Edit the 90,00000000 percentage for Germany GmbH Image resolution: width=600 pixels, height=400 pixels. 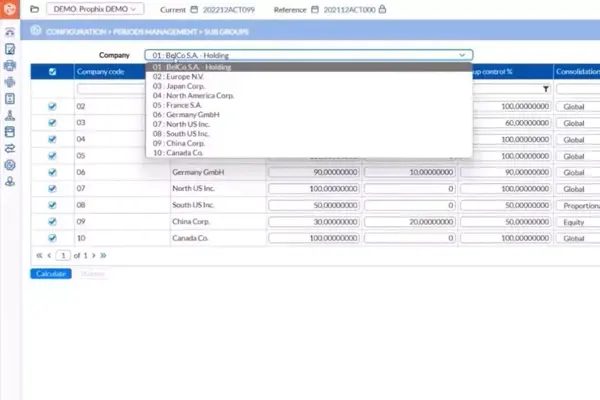point(314,172)
